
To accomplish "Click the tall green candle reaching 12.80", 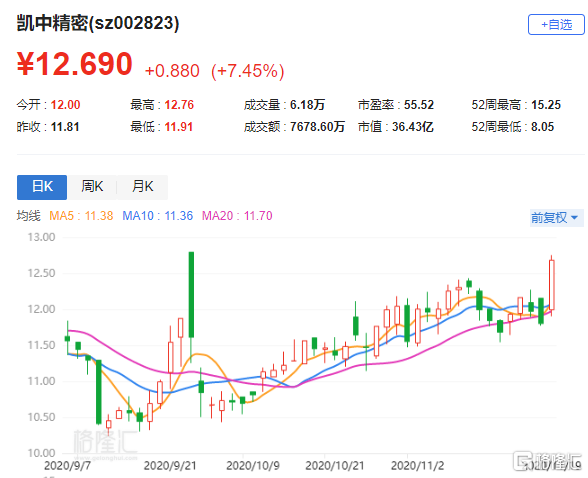I will click(x=191, y=295).
